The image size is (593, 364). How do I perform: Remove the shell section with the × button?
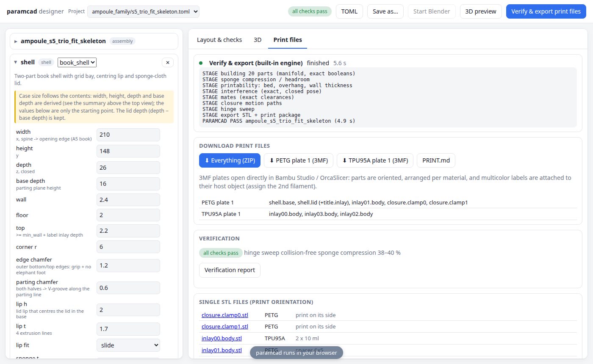click(168, 63)
